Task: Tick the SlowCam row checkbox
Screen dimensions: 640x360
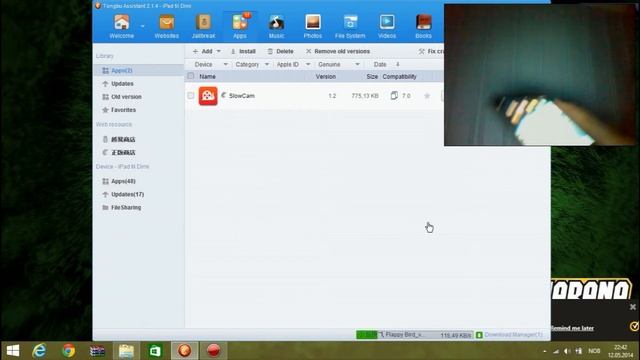Action: coord(191,96)
